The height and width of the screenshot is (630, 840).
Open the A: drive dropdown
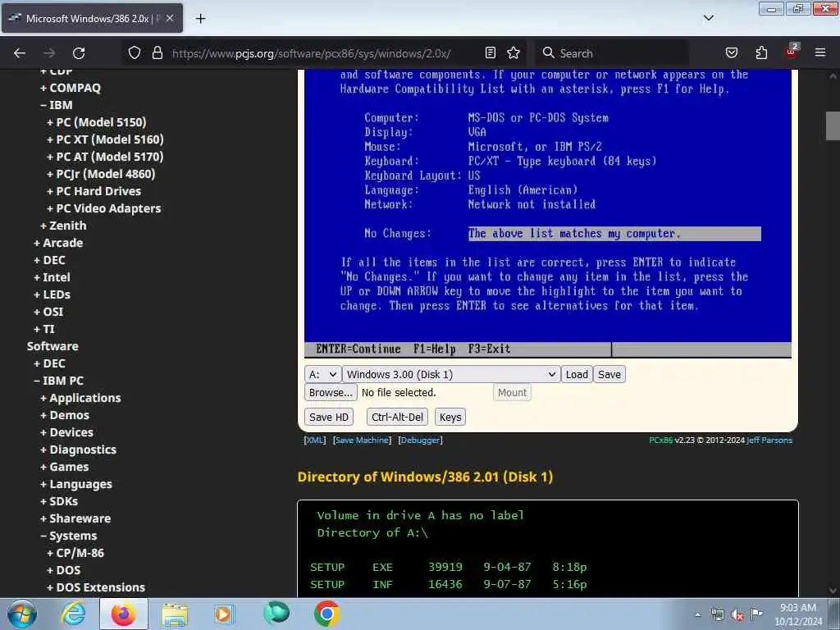[322, 374]
